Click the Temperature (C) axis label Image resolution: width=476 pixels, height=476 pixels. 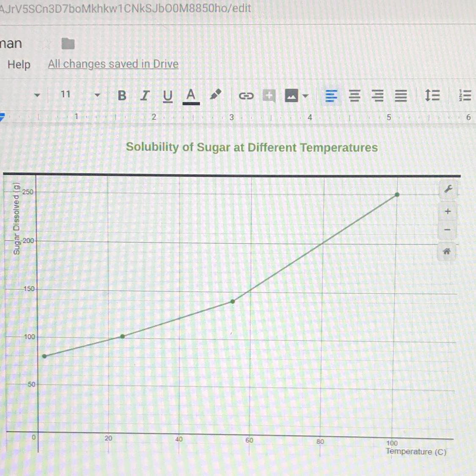coord(416,451)
